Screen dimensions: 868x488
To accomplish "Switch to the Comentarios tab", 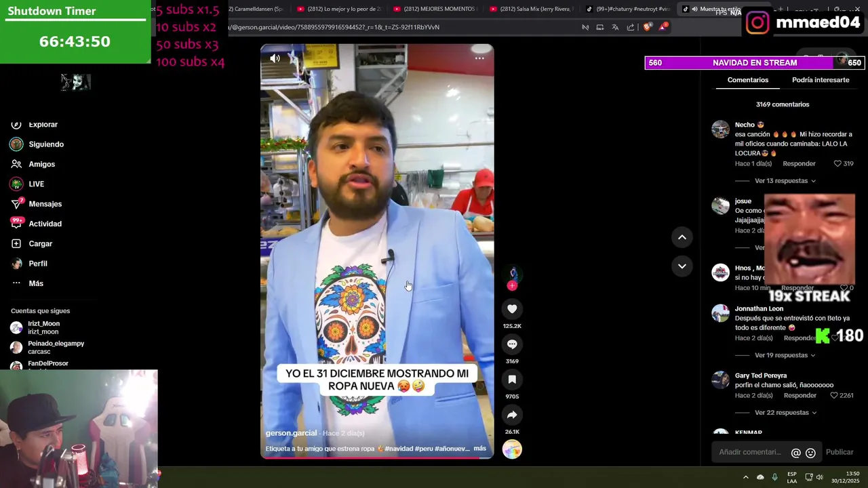I will (x=748, y=80).
